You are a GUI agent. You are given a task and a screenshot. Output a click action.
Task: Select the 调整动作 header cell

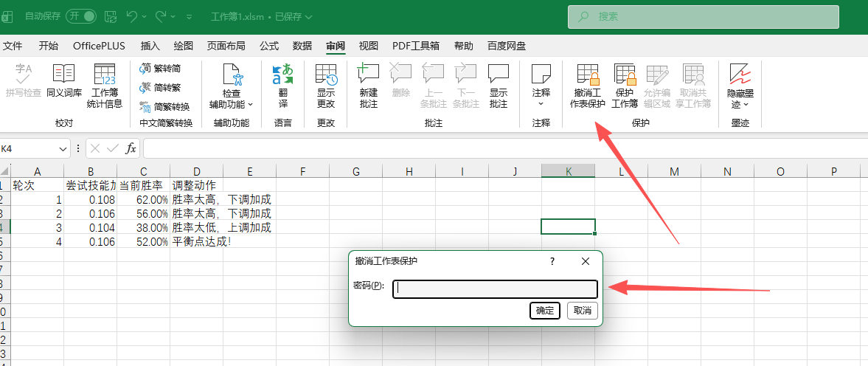click(196, 185)
